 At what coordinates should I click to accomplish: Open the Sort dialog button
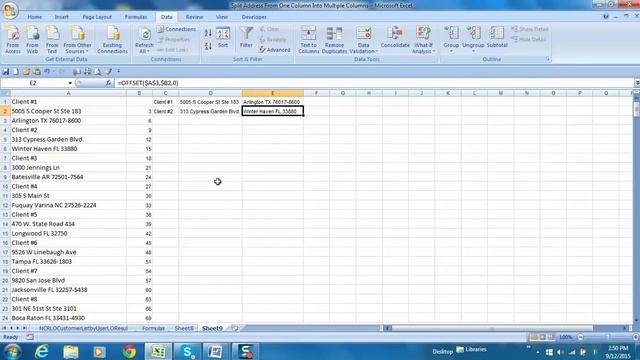[x=223, y=38]
